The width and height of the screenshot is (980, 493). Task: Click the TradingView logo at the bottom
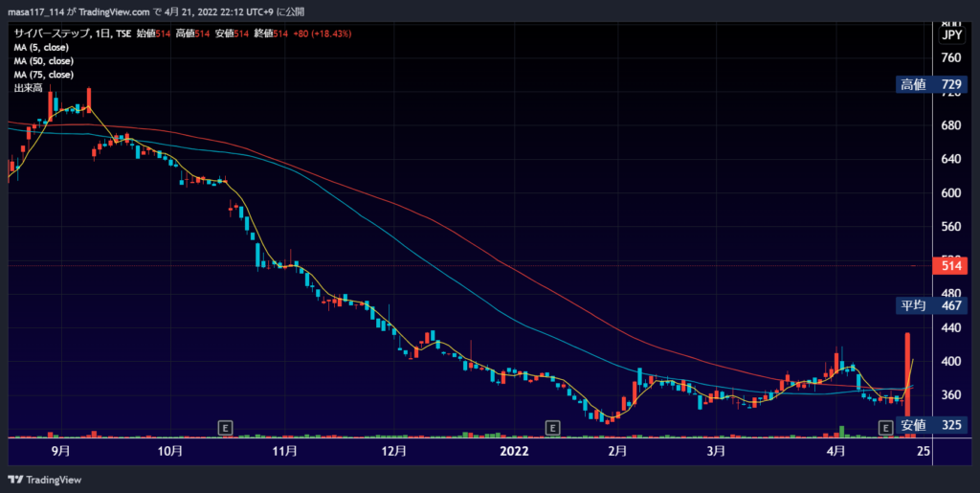pyautogui.click(x=44, y=480)
